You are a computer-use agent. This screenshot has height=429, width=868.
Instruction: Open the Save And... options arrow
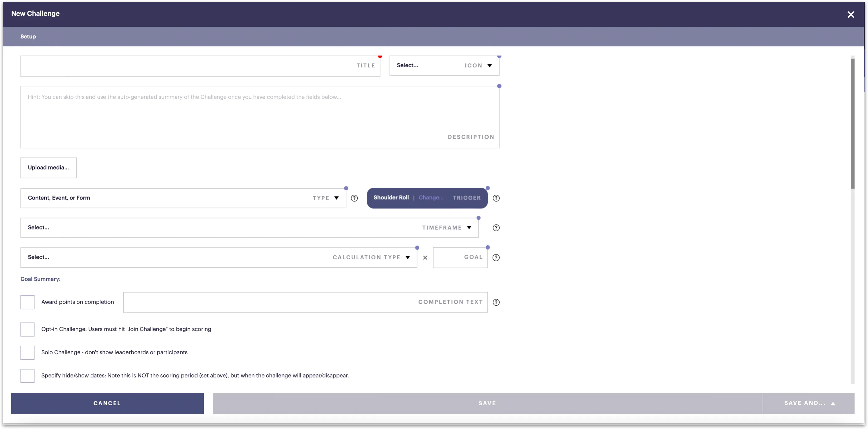833,403
